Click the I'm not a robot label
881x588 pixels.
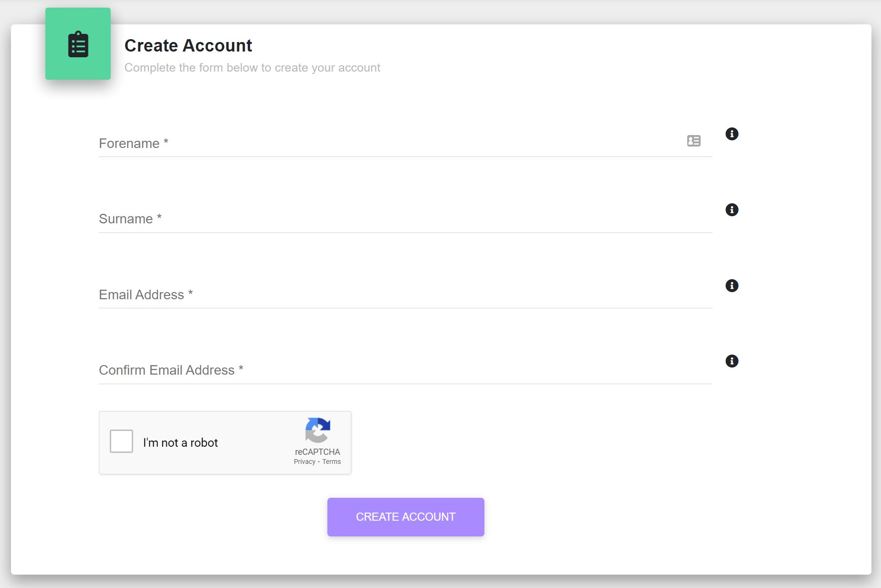click(x=180, y=443)
